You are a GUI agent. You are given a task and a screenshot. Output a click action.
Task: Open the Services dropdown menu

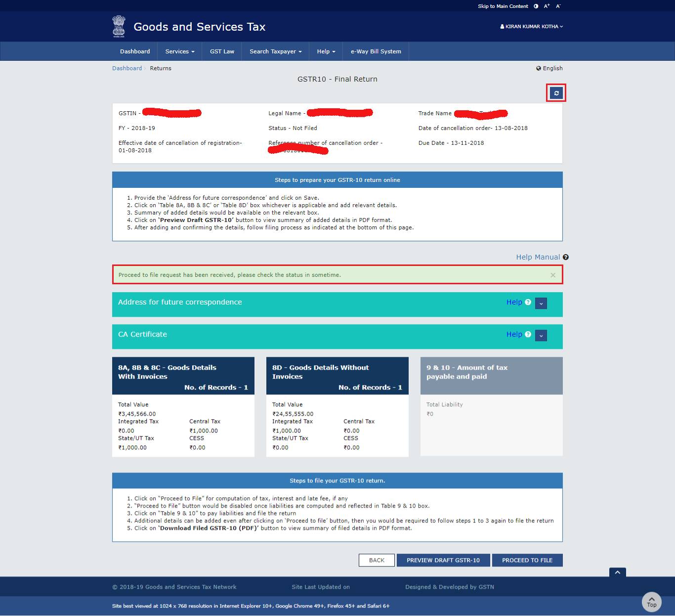coord(179,51)
